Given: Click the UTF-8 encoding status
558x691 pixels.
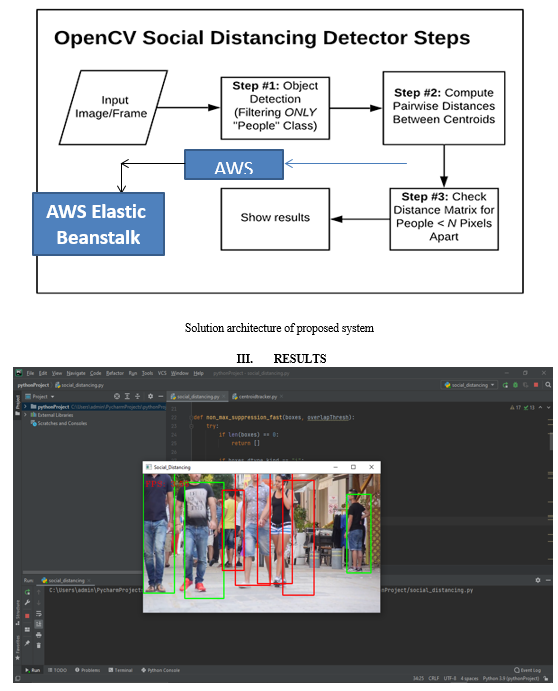Looking at the screenshot, I should pyautogui.click(x=450, y=679).
